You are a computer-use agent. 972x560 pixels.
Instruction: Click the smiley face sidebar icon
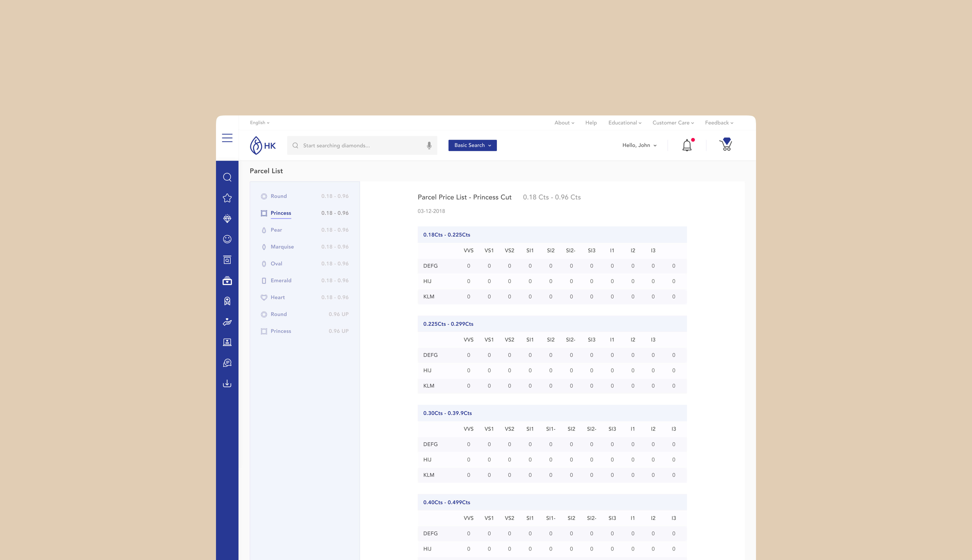point(227,239)
